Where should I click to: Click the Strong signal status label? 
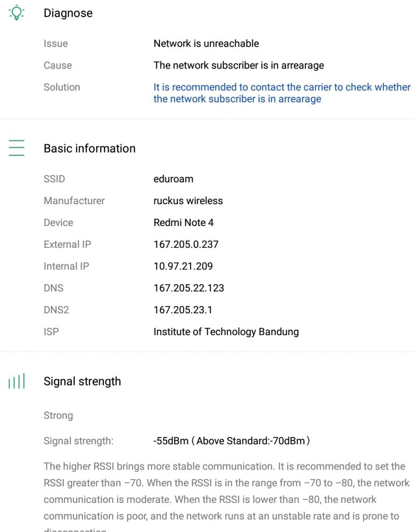(58, 416)
